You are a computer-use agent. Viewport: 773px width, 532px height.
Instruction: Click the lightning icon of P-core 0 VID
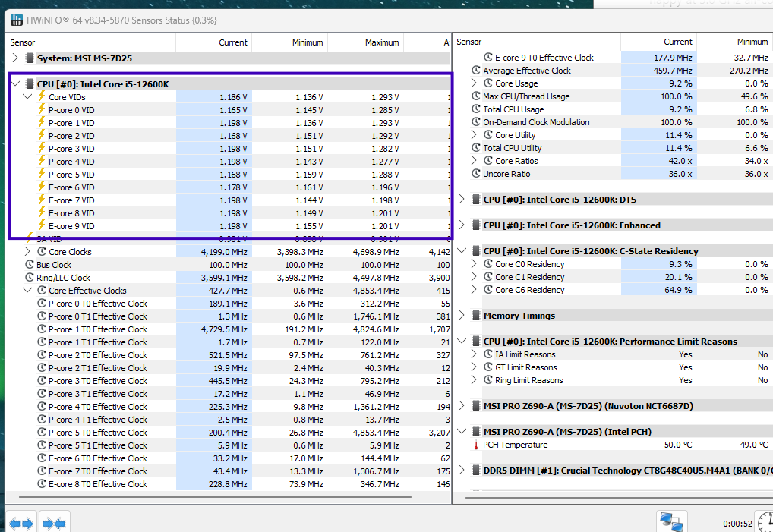point(42,110)
